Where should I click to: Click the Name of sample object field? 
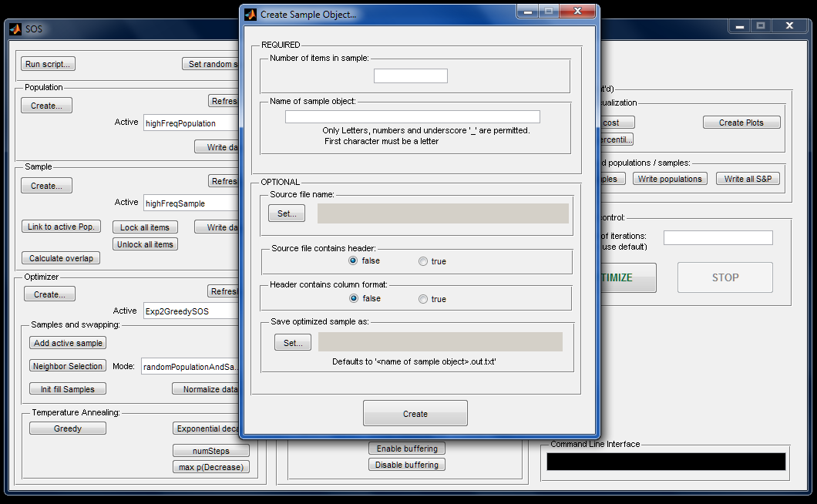click(412, 116)
